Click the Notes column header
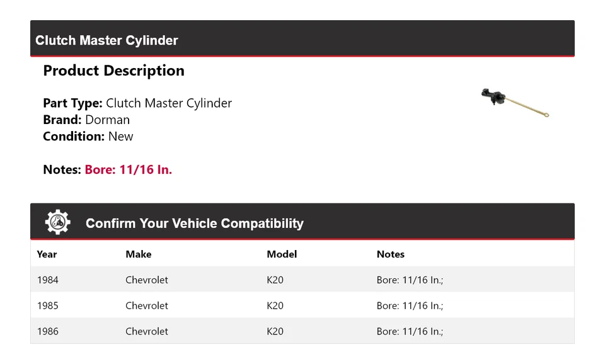 click(x=390, y=254)
